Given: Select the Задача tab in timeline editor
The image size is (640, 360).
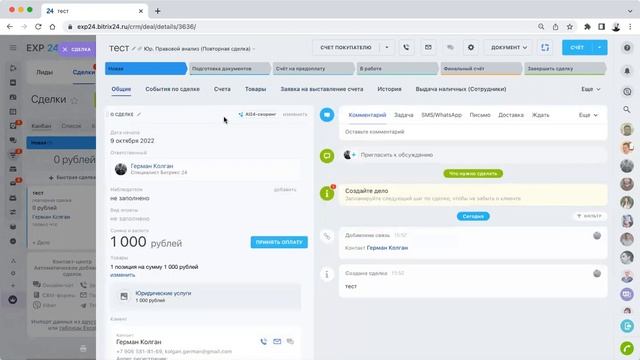Looking at the screenshot, I should [403, 115].
